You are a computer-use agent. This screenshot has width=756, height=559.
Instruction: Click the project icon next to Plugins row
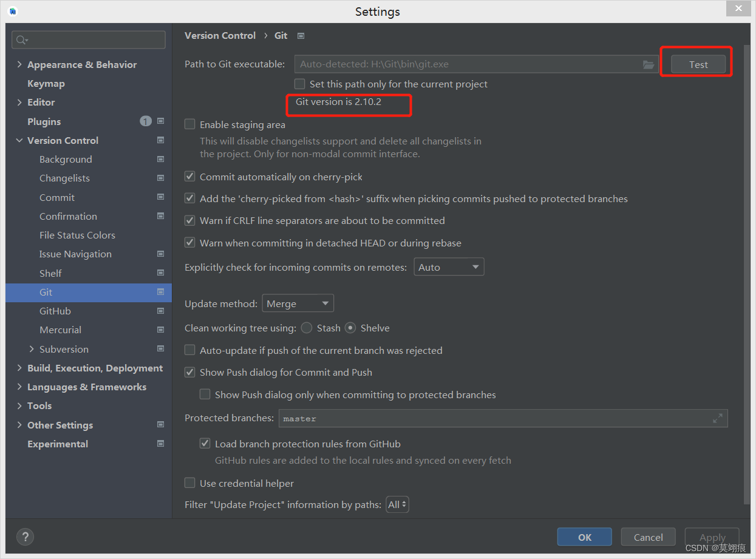pyautogui.click(x=160, y=121)
